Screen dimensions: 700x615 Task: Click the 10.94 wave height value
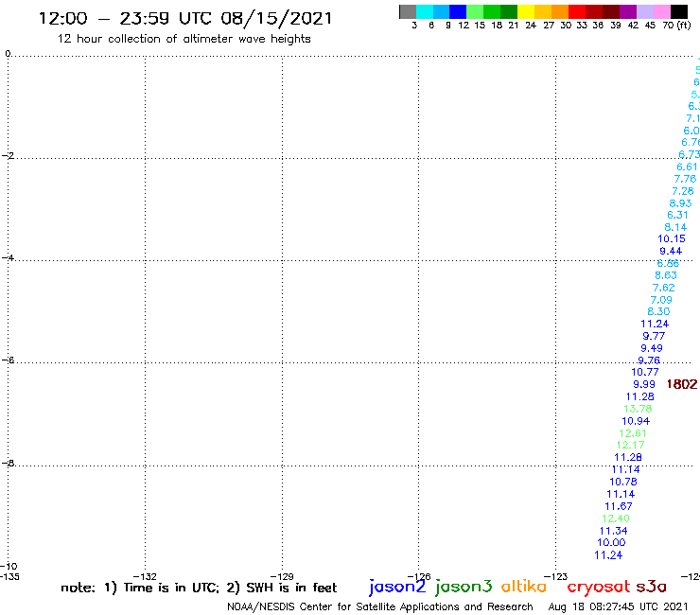[636, 421]
